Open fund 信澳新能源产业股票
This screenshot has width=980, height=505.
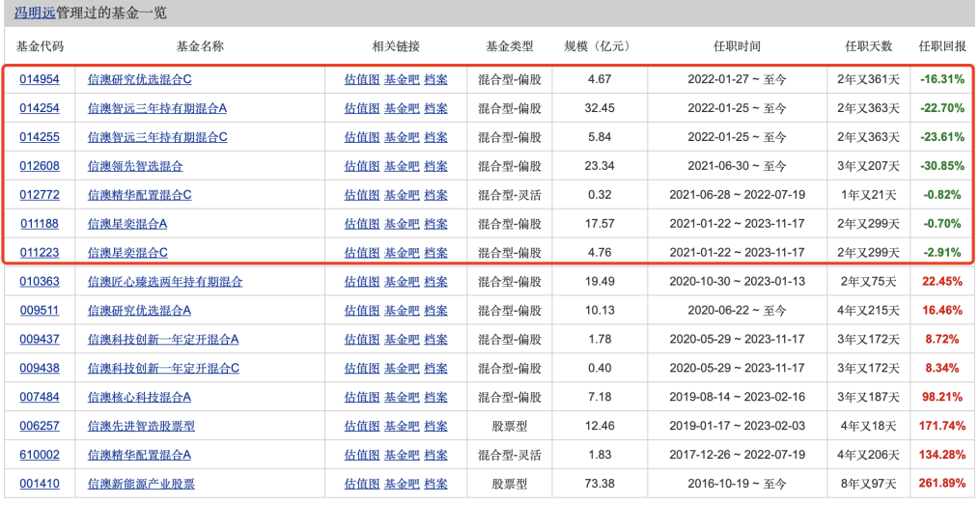(x=141, y=483)
